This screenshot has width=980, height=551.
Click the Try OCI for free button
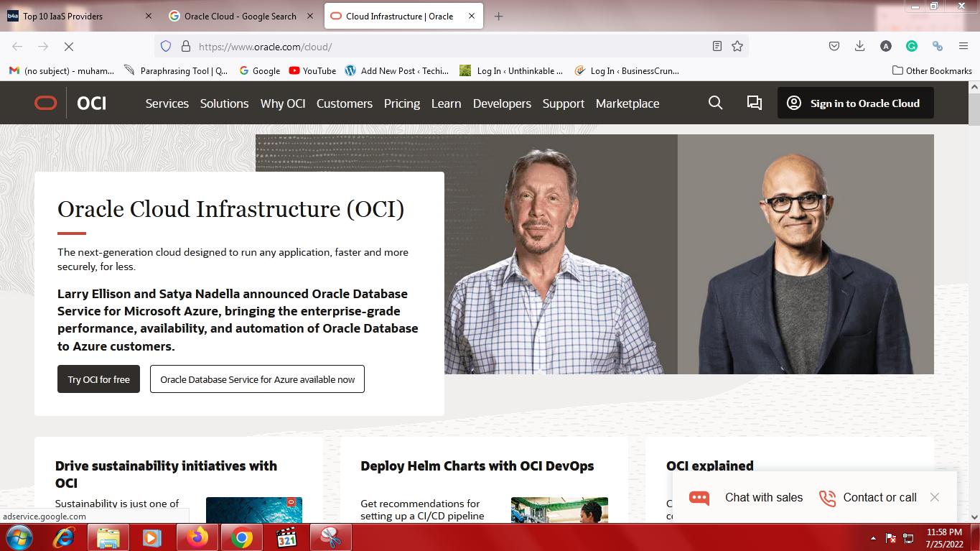[x=98, y=379]
